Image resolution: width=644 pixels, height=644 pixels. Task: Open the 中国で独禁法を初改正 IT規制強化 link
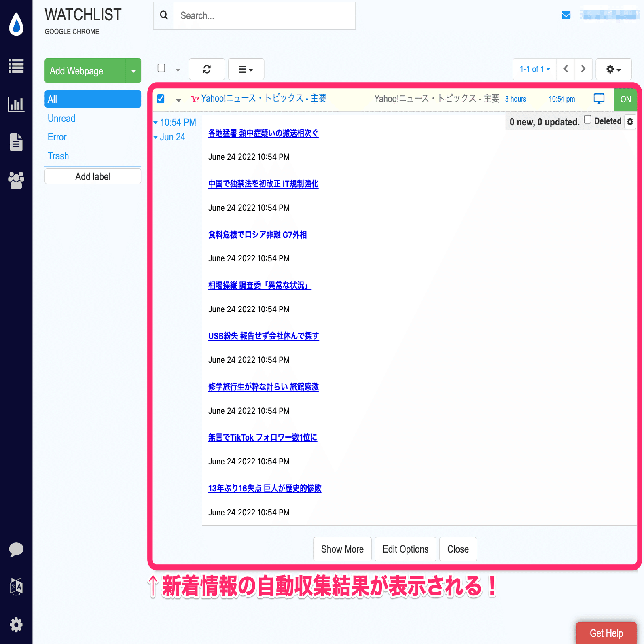pyautogui.click(x=263, y=184)
